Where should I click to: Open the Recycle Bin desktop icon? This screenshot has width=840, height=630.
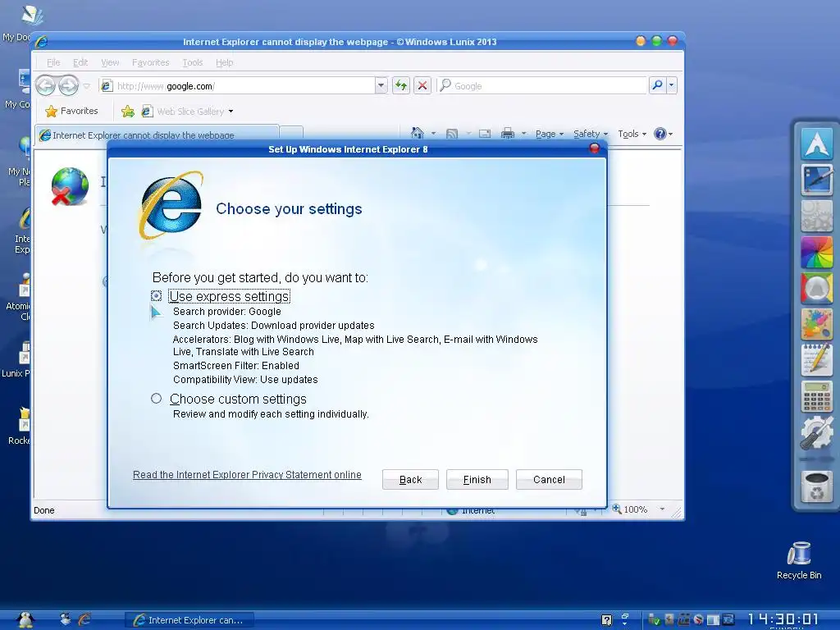[799, 560]
